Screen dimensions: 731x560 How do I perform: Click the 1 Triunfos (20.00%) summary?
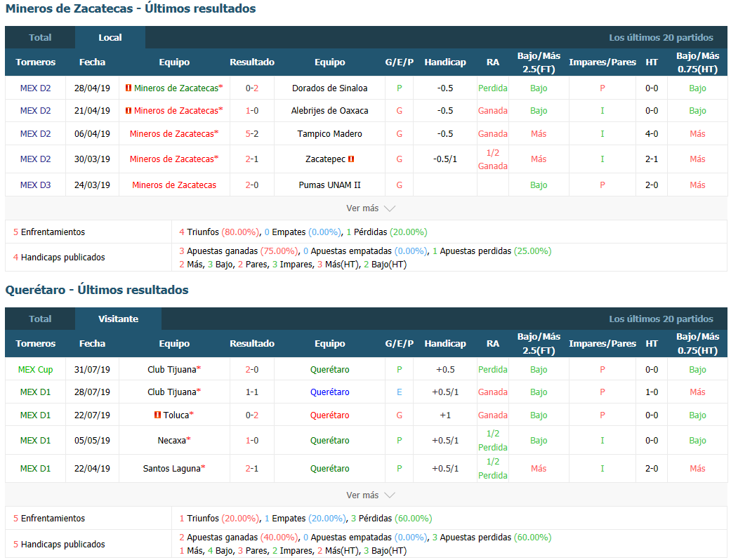click(x=219, y=519)
